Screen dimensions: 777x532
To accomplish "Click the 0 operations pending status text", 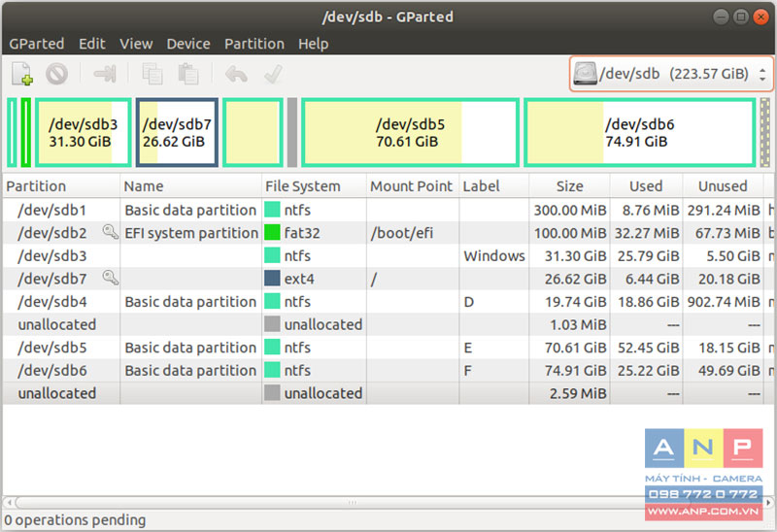I will pyautogui.click(x=75, y=519).
